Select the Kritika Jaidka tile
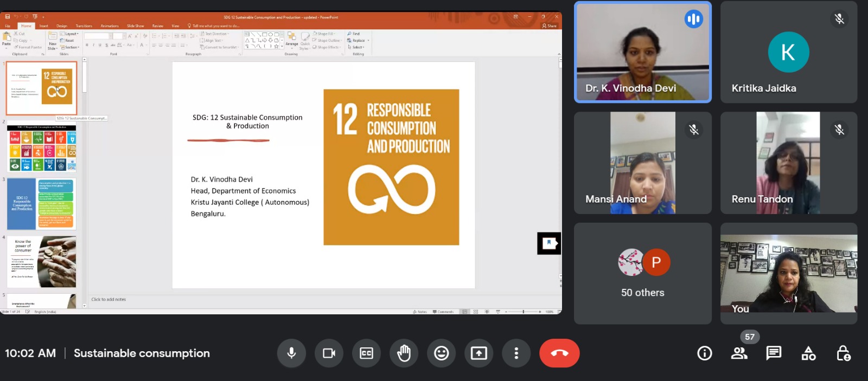 pyautogui.click(x=789, y=52)
